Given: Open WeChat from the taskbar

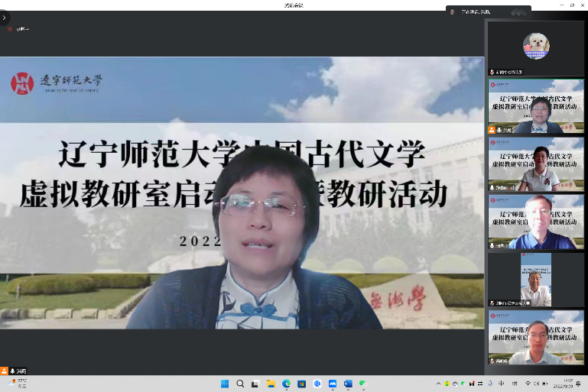Looking at the screenshot, I should [362, 384].
